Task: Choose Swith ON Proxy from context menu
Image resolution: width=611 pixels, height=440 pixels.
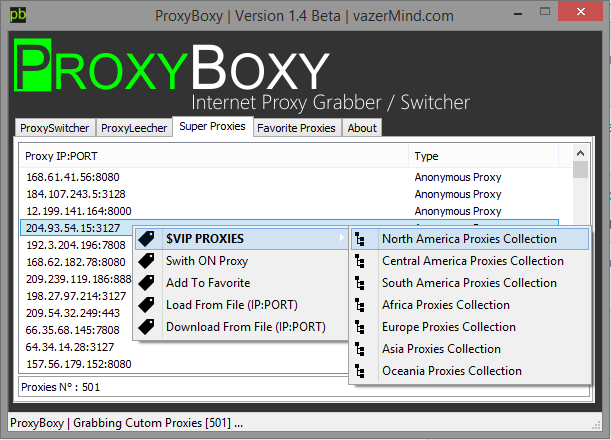Action: click(x=241, y=261)
